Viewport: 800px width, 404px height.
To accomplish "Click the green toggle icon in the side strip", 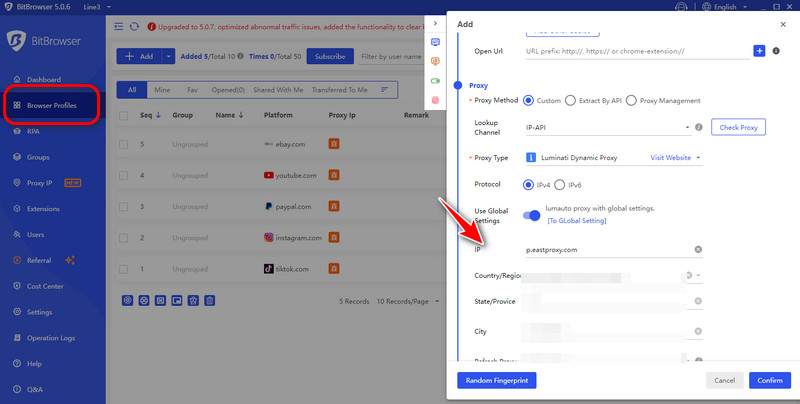I will 435,81.
